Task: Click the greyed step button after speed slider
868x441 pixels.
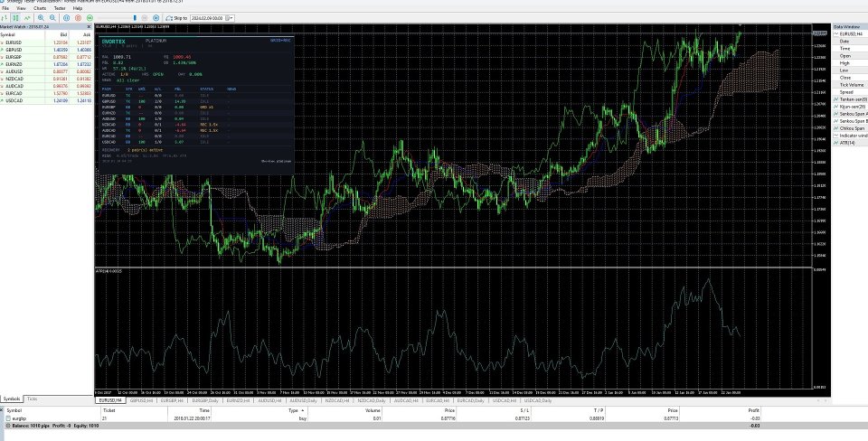Action: click(x=145, y=18)
